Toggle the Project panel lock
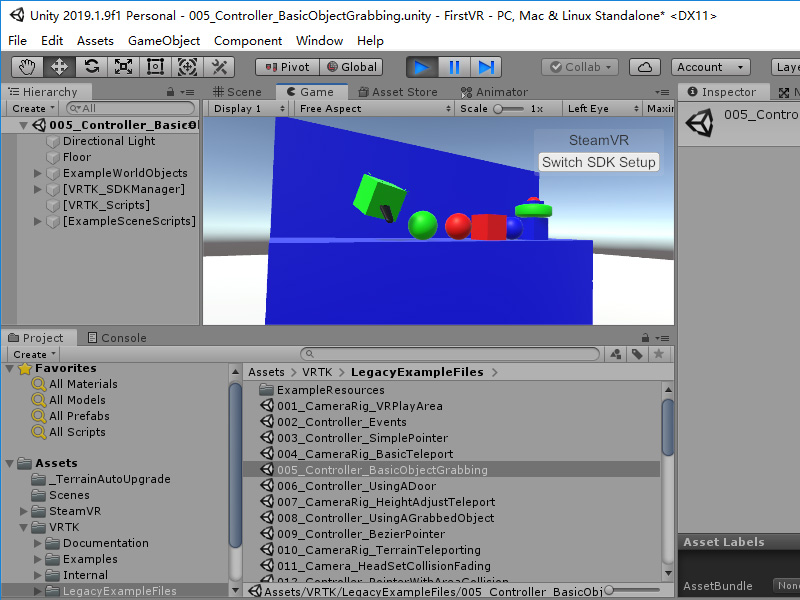 click(645, 338)
